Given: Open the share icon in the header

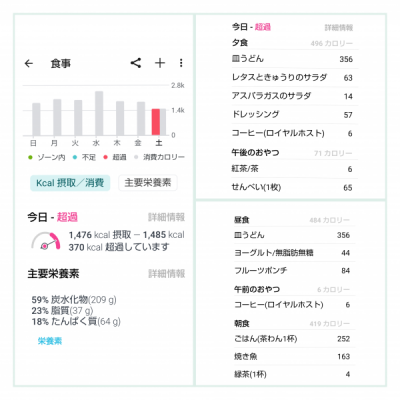Looking at the screenshot, I should point(136,63).
